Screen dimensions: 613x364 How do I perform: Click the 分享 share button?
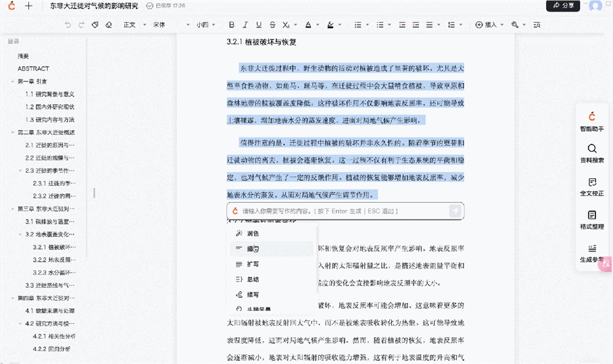click(x=562, y=5)
